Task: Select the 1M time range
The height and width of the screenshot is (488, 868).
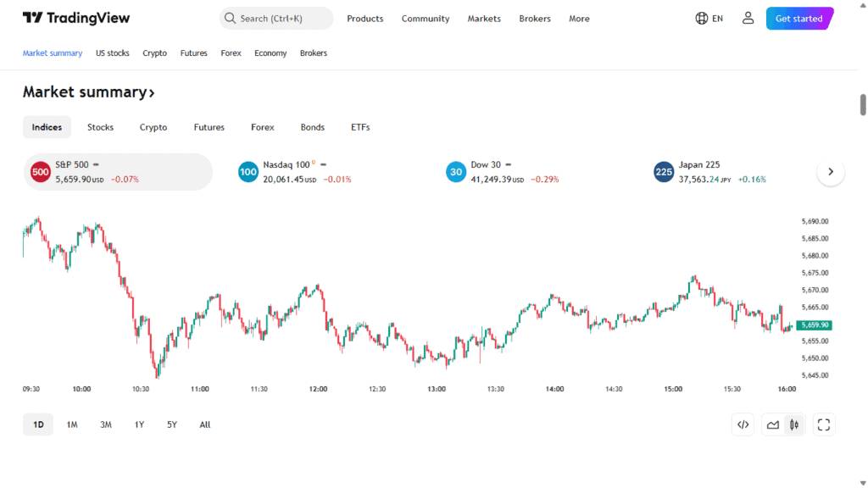Action: tap(72, 424)
